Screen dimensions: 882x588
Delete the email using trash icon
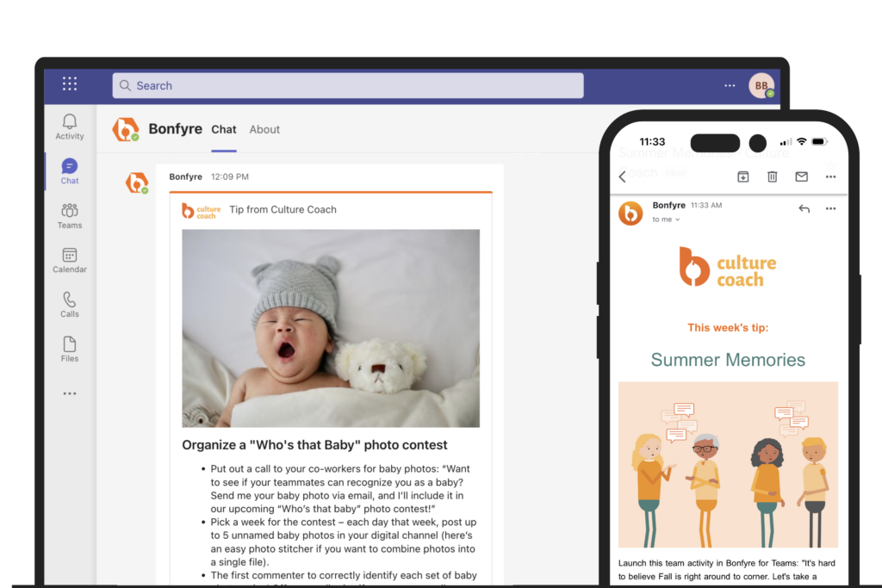click(x=772, y=176)
